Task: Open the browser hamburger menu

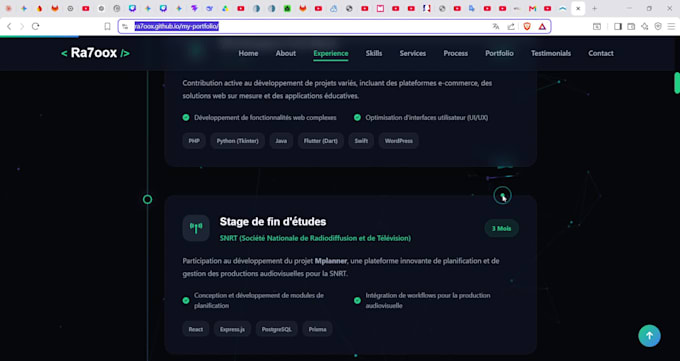Action: 671,26
